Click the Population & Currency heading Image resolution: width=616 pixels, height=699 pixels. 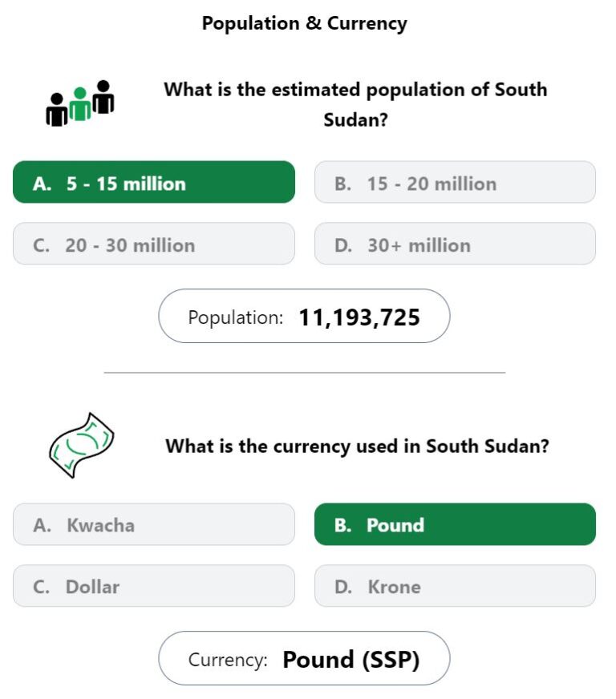coord(304,23)
